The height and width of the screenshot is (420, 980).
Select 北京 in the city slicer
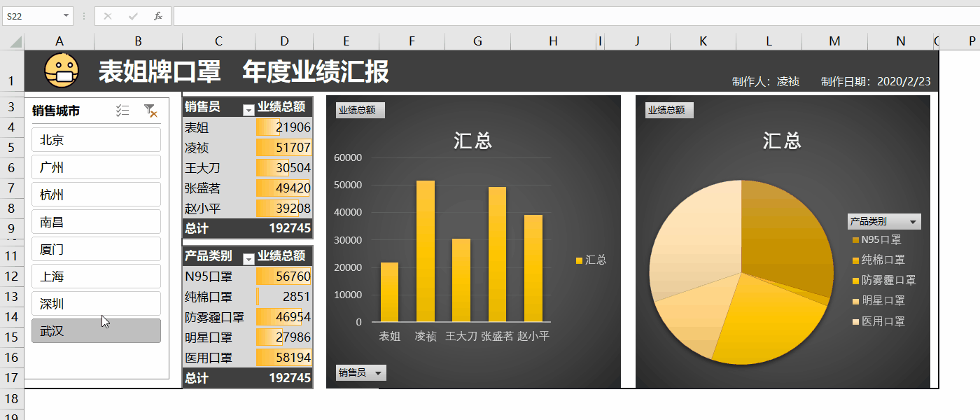(x=97, y=140)
